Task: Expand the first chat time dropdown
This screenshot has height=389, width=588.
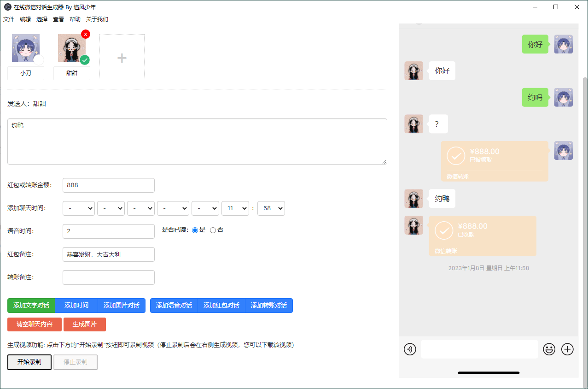Action: [x=78, y=208]
